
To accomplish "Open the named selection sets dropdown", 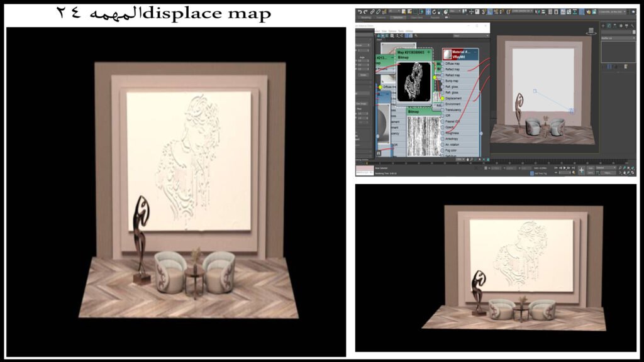I will 523,11.
